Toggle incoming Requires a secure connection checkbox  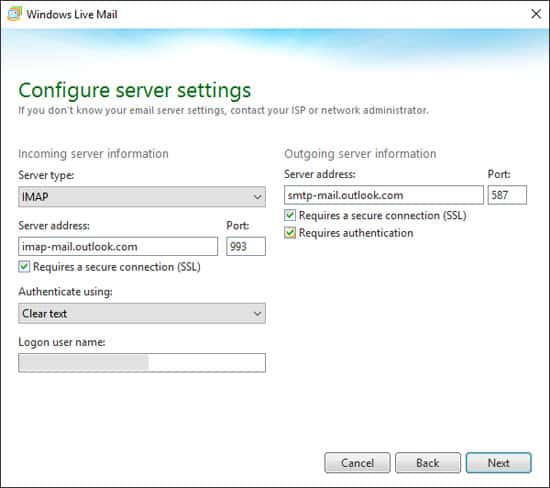point(24,267)
